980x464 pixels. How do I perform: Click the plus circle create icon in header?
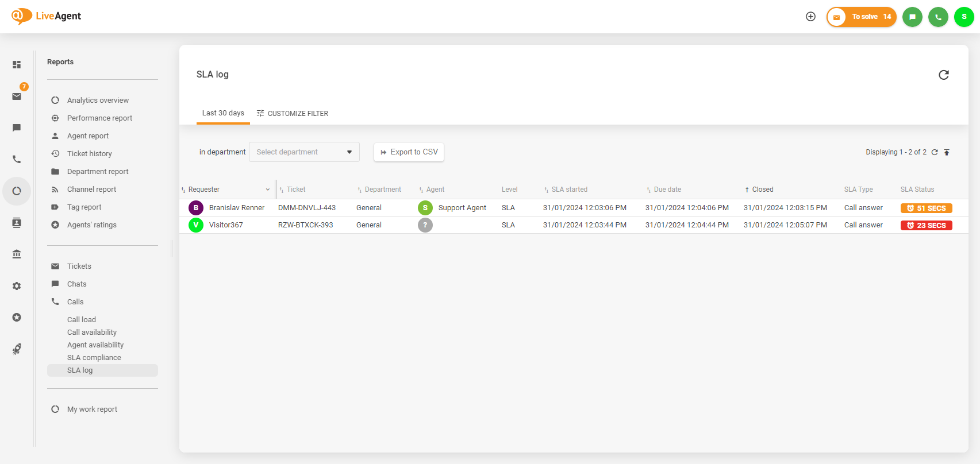click(810, 17)
